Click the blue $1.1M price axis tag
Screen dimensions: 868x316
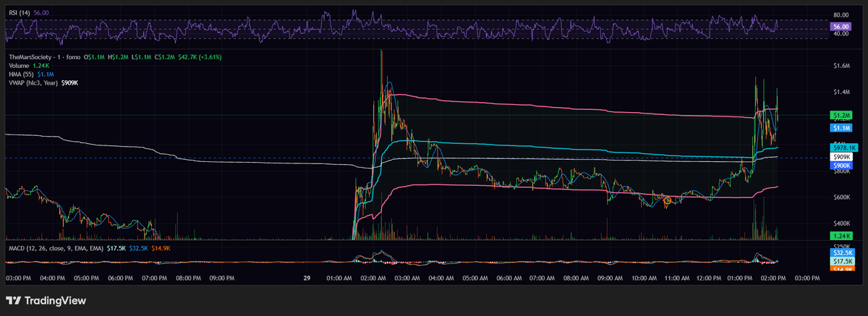(841, 127)
